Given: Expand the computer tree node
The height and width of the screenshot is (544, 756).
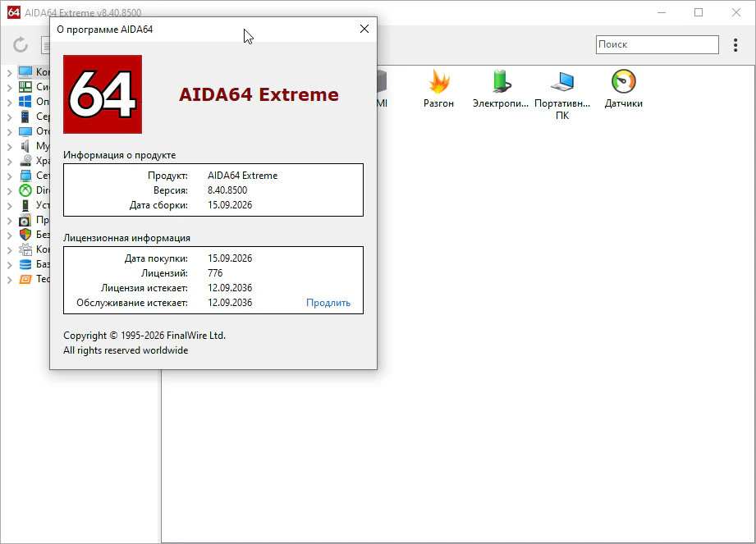Looking at the screenshot, I should click(x=9, y=73).
